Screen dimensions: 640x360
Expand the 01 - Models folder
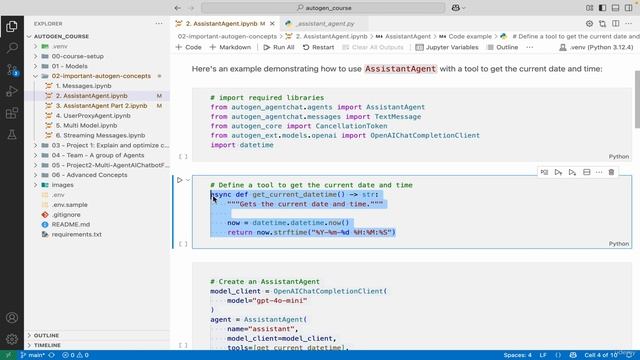coord(36,66)
